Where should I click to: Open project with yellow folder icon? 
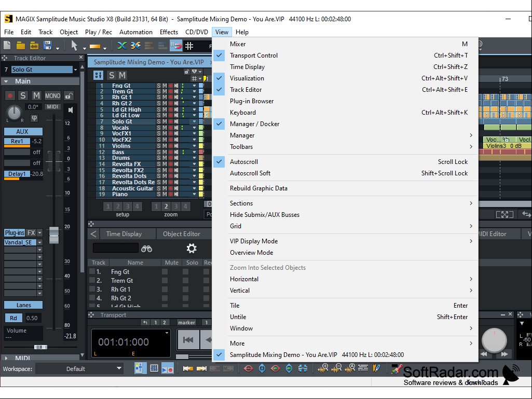[21, 46]
